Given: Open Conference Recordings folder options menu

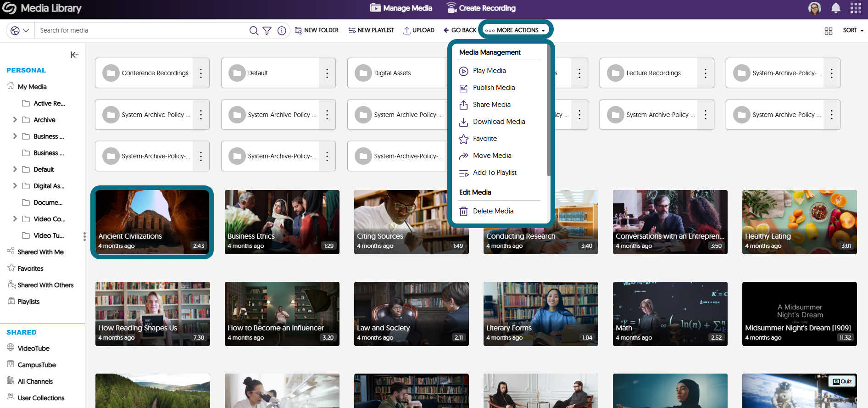Looking at the screenshot, I should [x=201, y=73].
